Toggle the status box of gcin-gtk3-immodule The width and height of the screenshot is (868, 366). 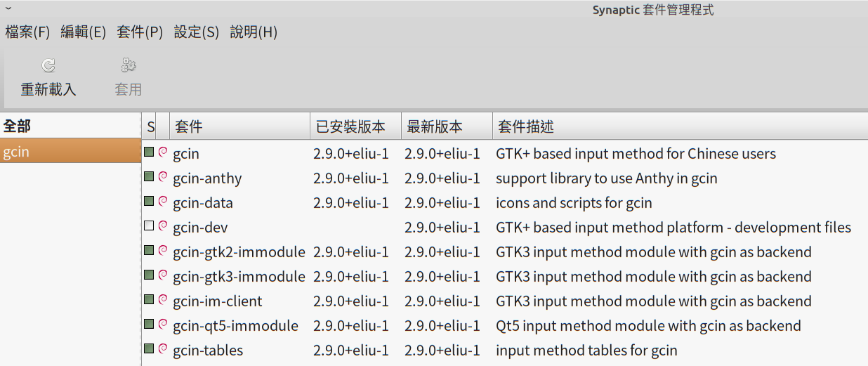tap(149, 275)
